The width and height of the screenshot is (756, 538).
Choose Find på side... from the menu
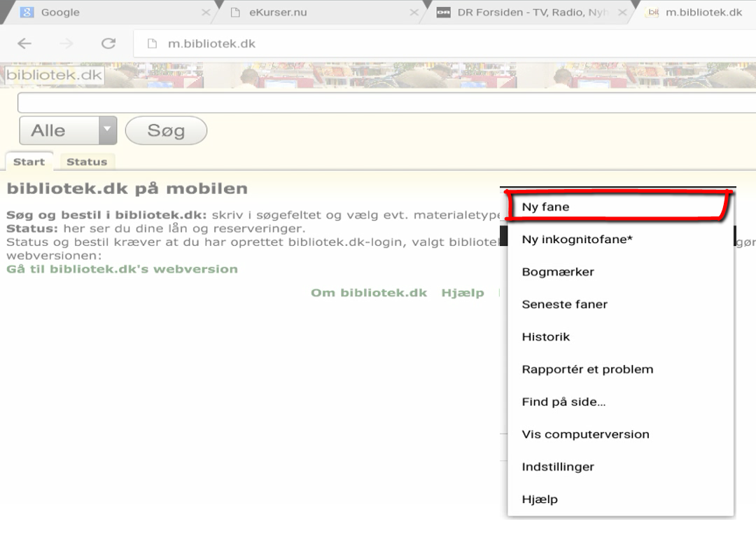pos(620,402)
